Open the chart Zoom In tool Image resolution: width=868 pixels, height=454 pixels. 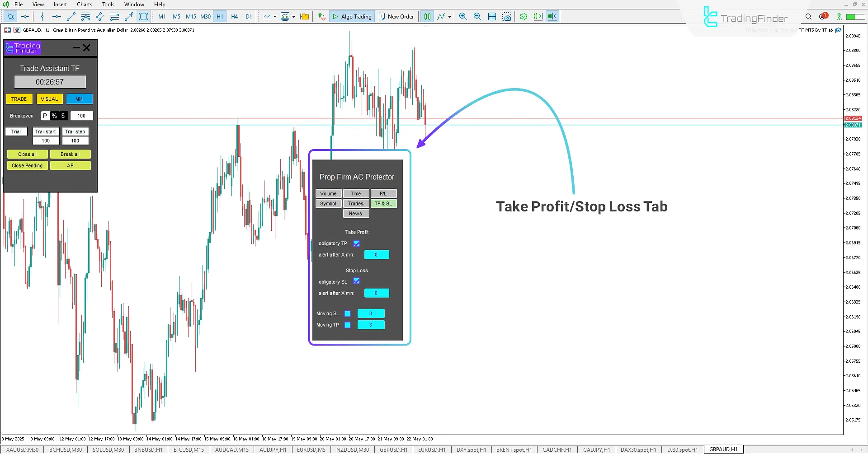[x=462, y=16]
